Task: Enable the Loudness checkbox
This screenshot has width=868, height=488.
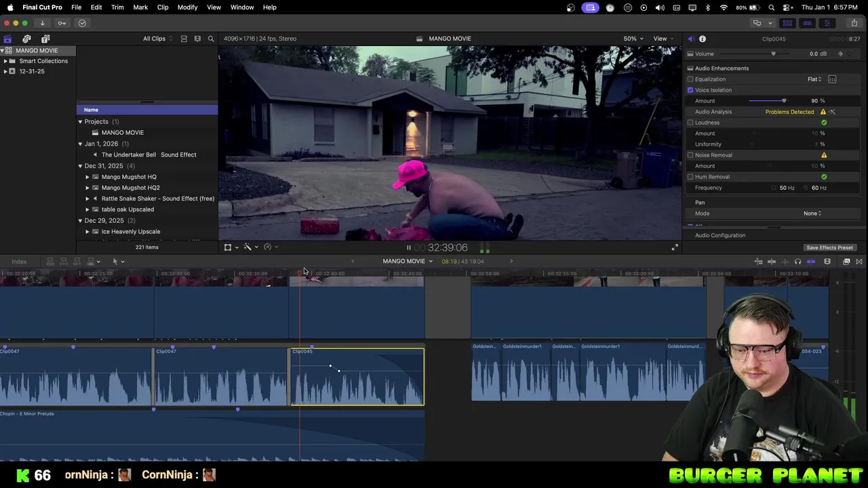Action: [x=690, y=123]
